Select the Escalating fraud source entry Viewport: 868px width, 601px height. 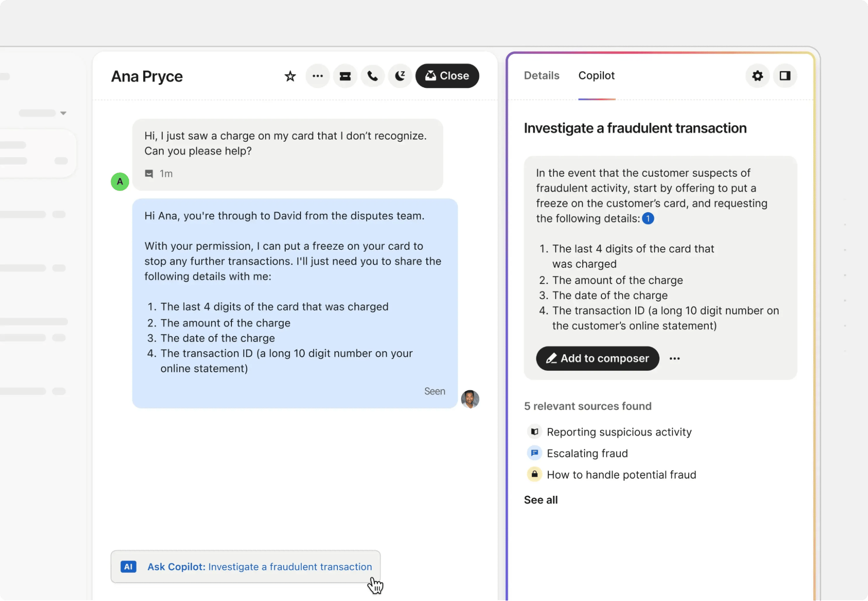(x=587, y=453)
